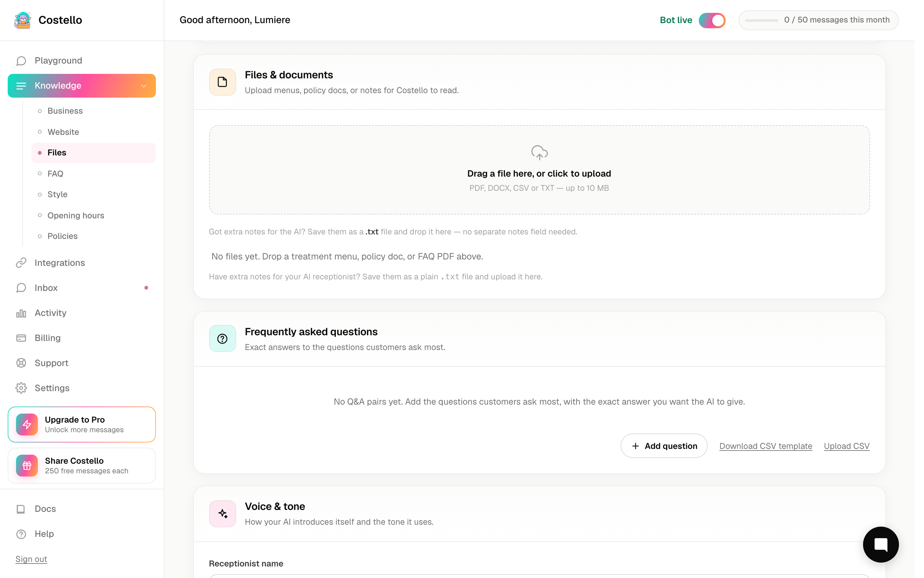Click the Voice & tone sparkle icon
Screen dimensions: 924x578
tap(222, 514)
